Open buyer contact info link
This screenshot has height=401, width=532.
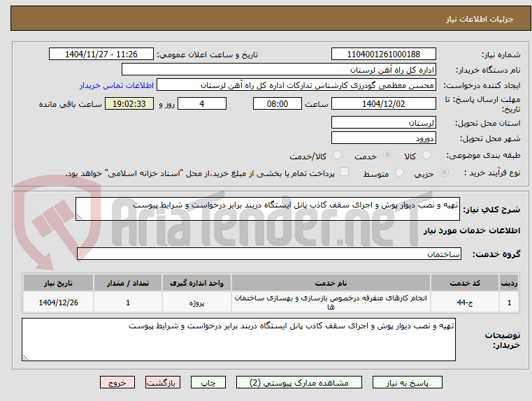click(117, 85)
